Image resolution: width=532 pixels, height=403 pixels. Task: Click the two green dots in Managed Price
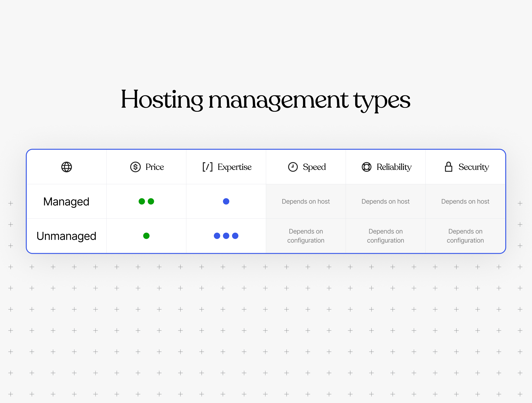pos(146,201)
